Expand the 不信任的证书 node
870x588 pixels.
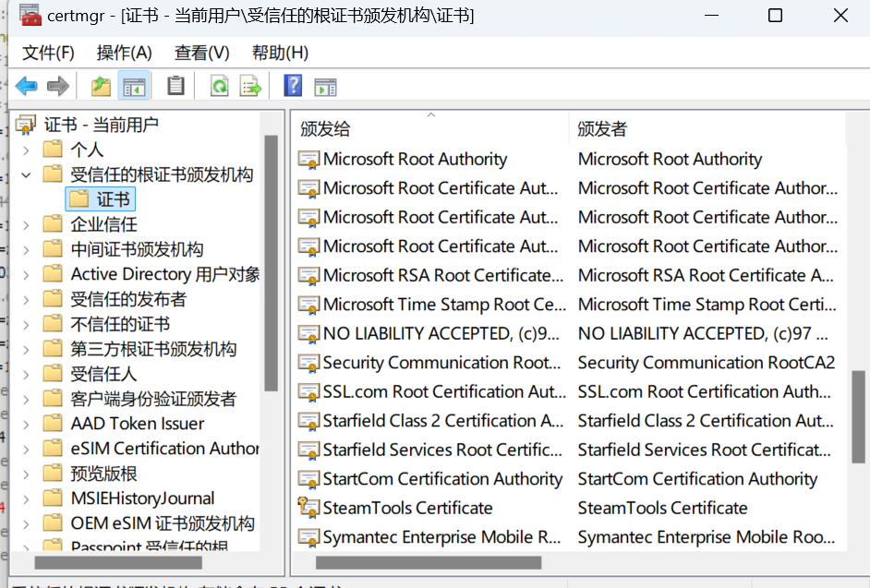(26, 325)
